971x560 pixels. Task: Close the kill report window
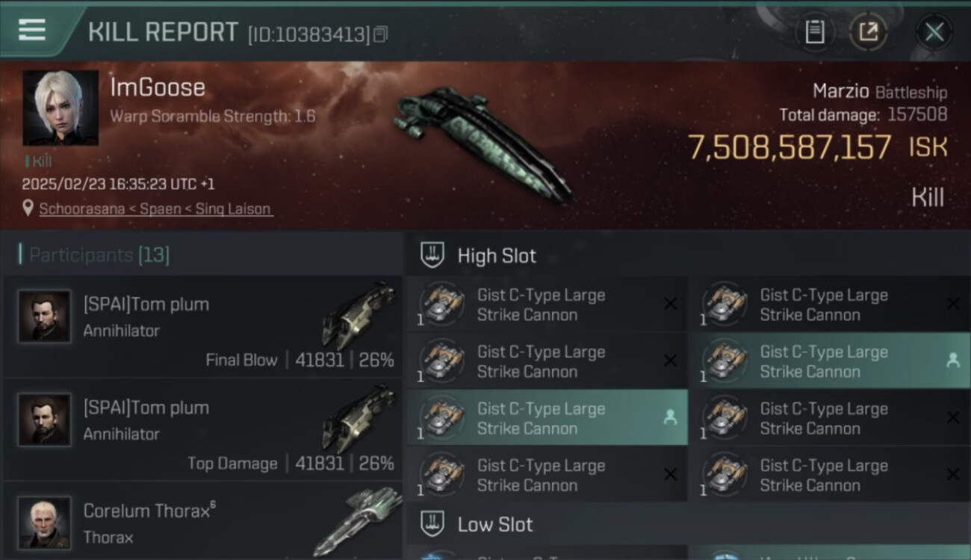(934, 32)
